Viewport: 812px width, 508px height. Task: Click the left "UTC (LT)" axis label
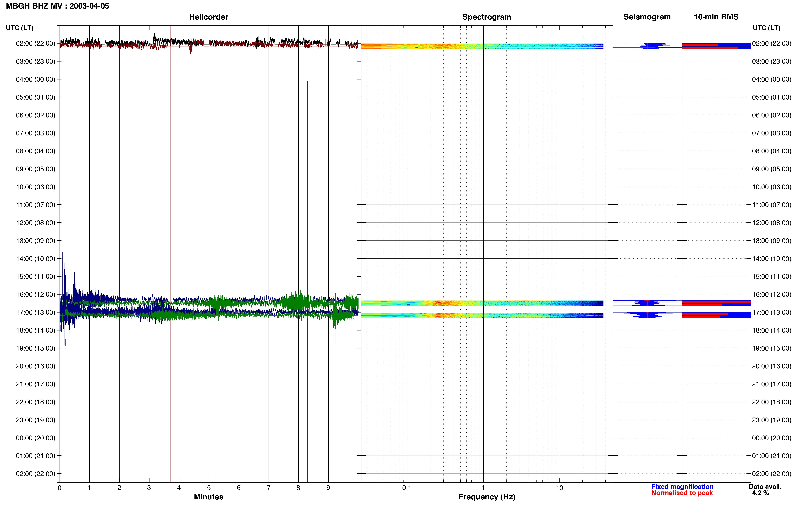pos(19,28)
